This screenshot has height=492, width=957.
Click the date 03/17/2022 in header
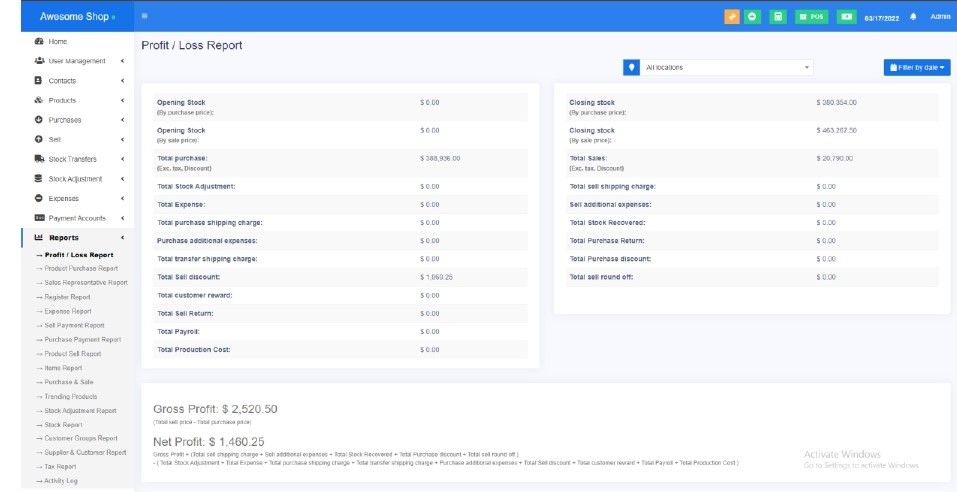point(882,17)
